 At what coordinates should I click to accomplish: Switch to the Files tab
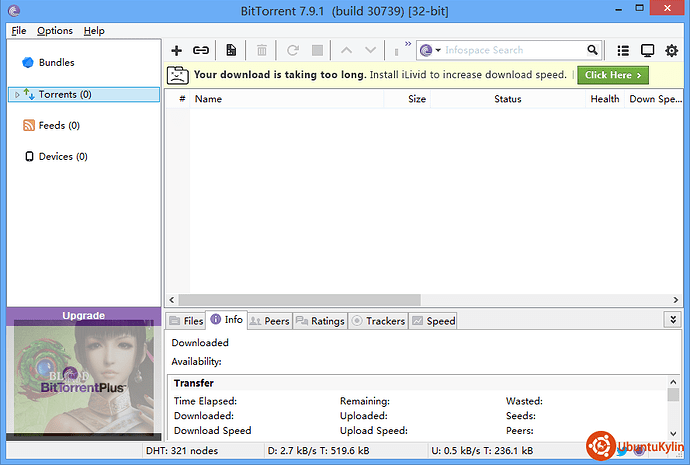[x=186, y=321]
